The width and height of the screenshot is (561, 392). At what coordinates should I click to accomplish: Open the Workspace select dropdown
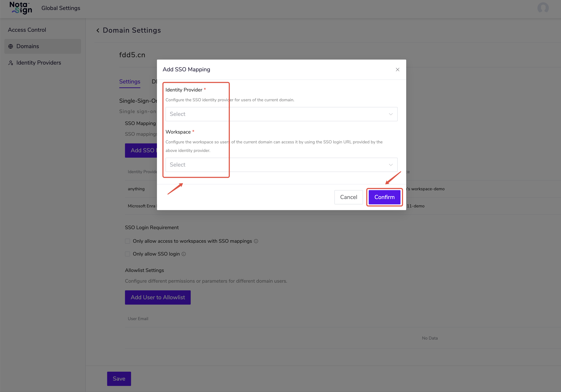point(281,165)
